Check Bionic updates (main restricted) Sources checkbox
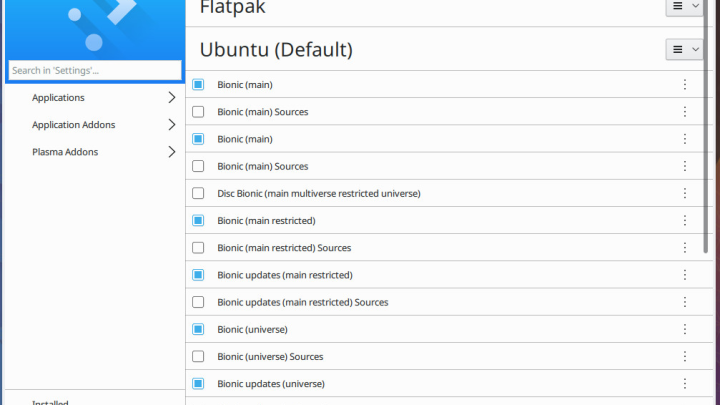The width and height of the screenshot is (720, 405). (198, 302)
